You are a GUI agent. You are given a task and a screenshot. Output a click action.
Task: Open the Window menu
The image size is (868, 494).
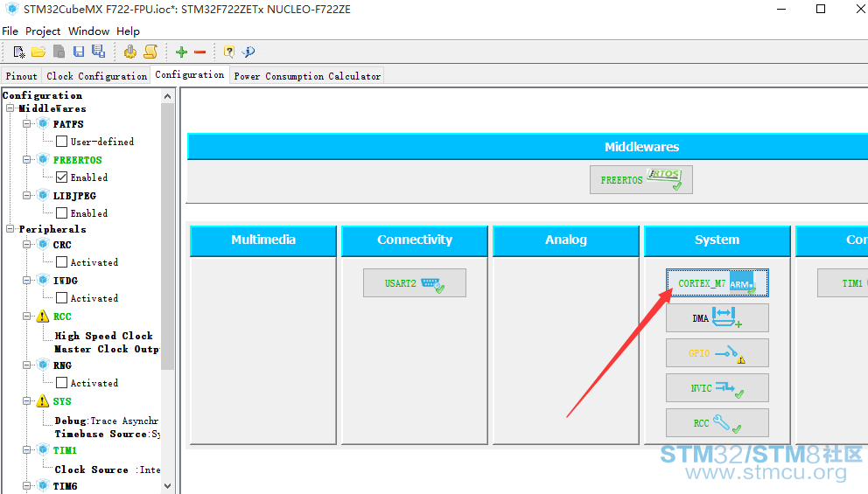coord(88,31)
